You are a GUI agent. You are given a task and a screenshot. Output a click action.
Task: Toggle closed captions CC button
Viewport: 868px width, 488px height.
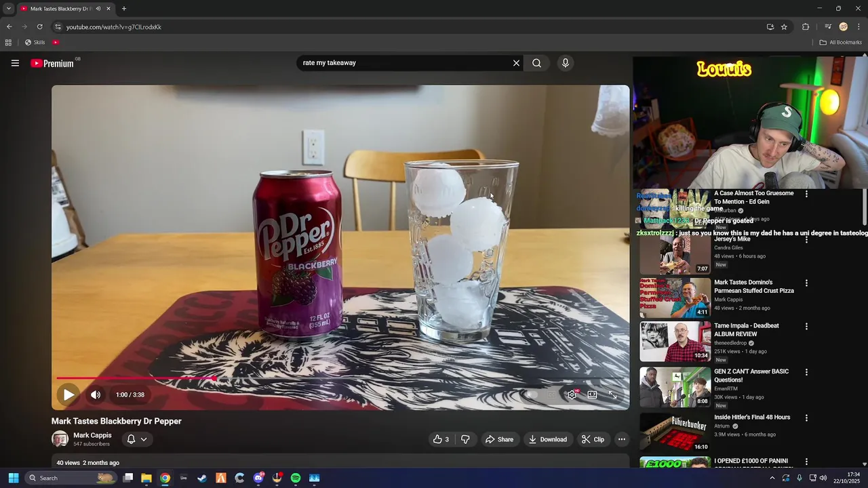point(553,394)
